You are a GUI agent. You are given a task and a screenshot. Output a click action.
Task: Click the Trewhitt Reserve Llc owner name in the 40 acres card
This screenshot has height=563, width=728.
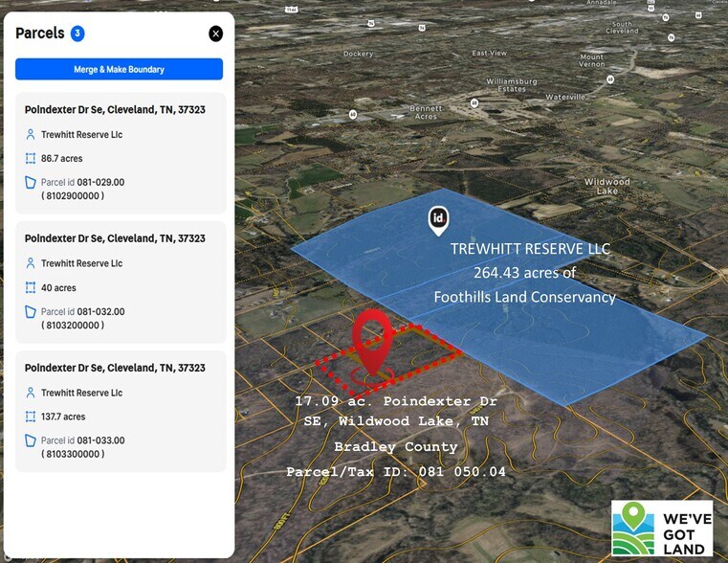point(81,263)
